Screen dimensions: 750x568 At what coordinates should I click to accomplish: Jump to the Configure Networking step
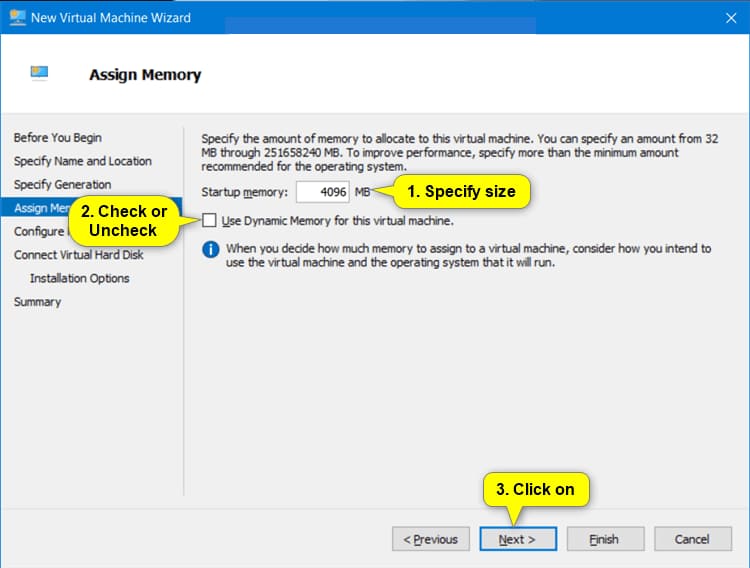pyautogui.click(x=38, y=231)
